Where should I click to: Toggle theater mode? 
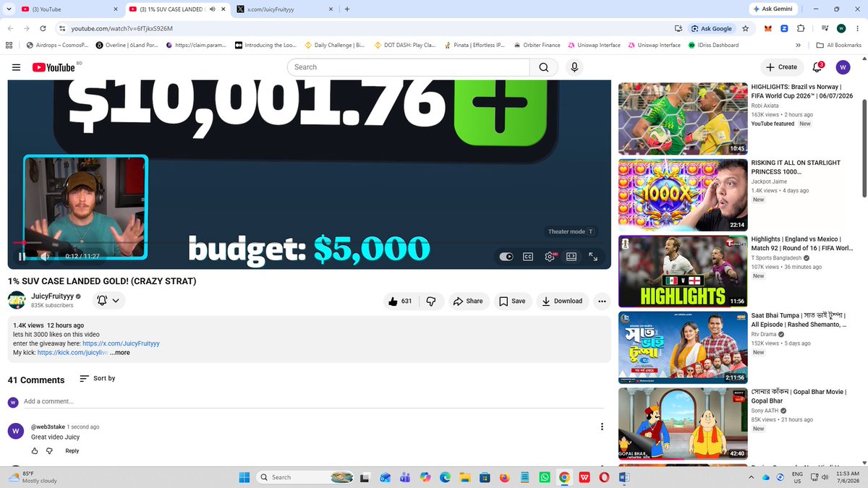[x=571, y=256]
